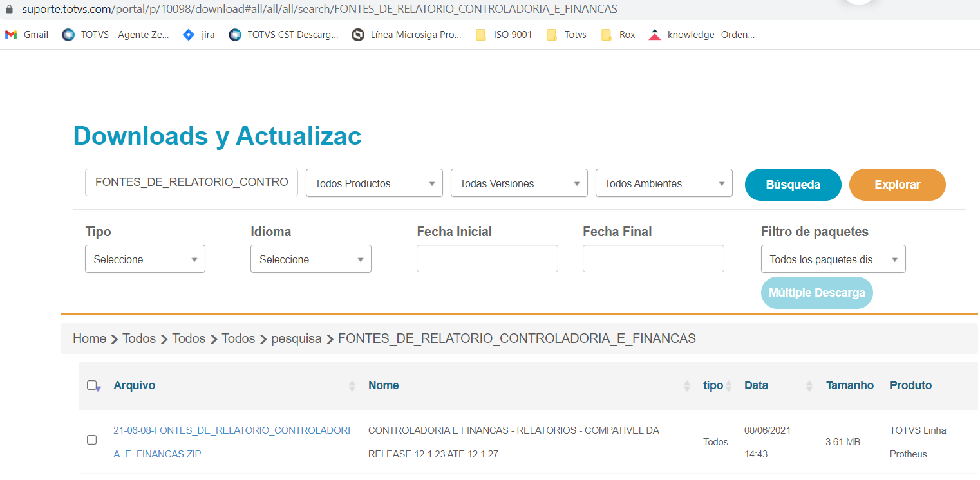
Task: Click the Múltiple Descarga button
Action: pos(817,293)
